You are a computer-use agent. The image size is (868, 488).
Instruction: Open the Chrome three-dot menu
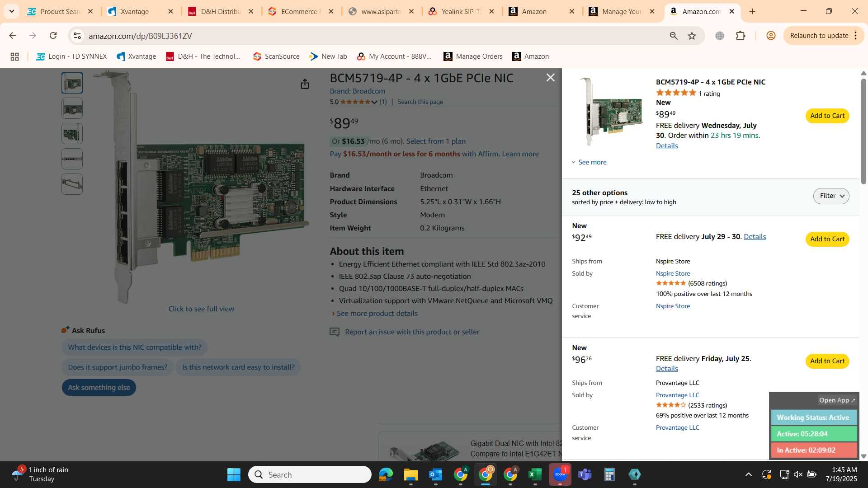click(856, 36)
